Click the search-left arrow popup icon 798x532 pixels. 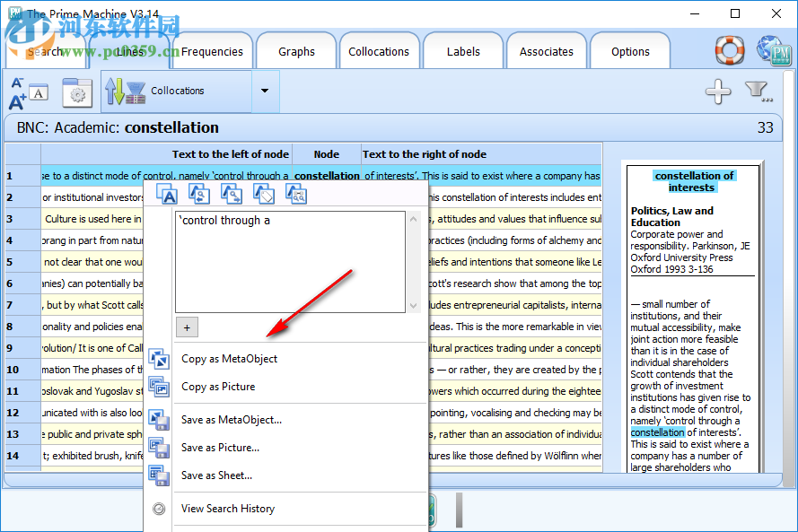(x=199, y=194)
